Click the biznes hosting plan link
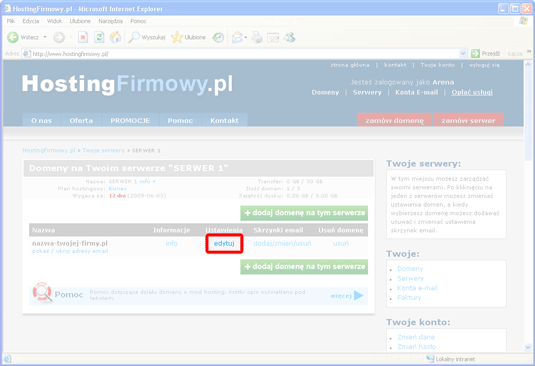Image resolution: width=535 pixels, height=366 pixels. click(118, 189)
